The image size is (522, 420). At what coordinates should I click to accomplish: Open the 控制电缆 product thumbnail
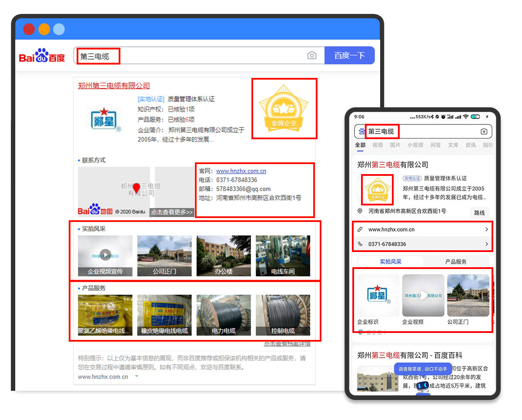[283, 315]
